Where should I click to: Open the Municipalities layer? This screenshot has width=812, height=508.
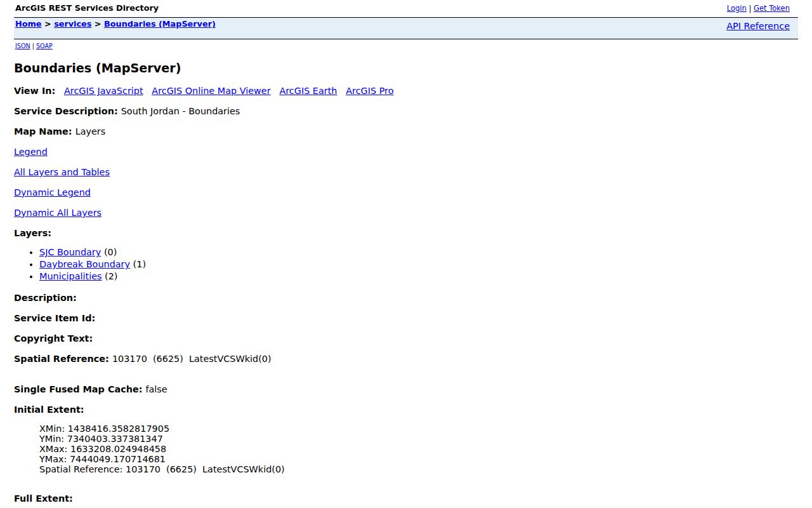click(70, 276)
